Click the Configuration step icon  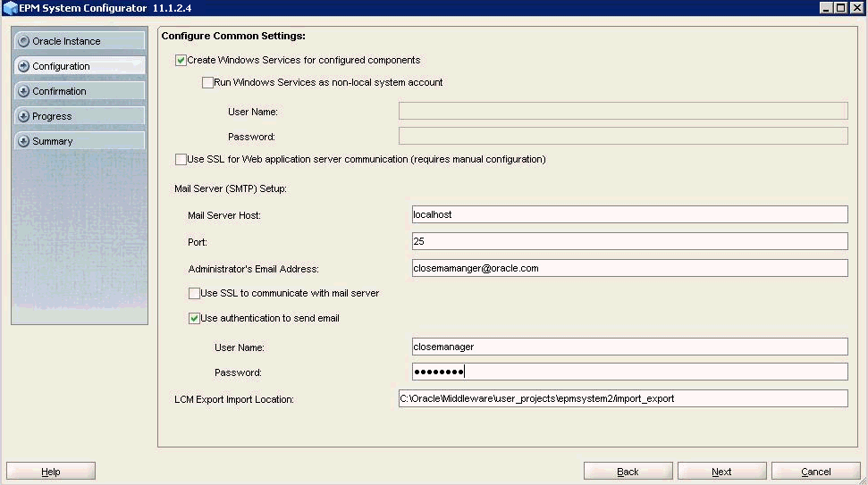[23, 66]
